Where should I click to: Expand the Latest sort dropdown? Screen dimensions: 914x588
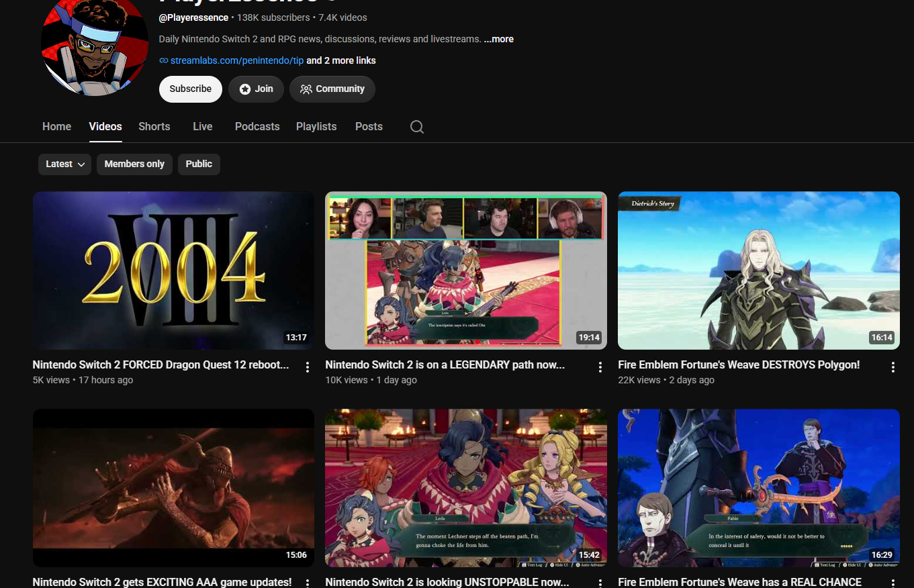tap(64, 164)
